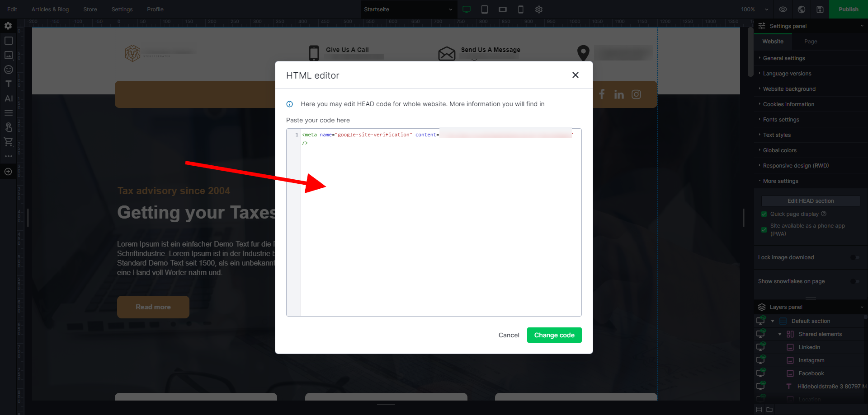Viewport: 868px width, 415px height.
Task: Open the view settings gear in top bar
Action: pyautogui.click(x=539, y=9)
